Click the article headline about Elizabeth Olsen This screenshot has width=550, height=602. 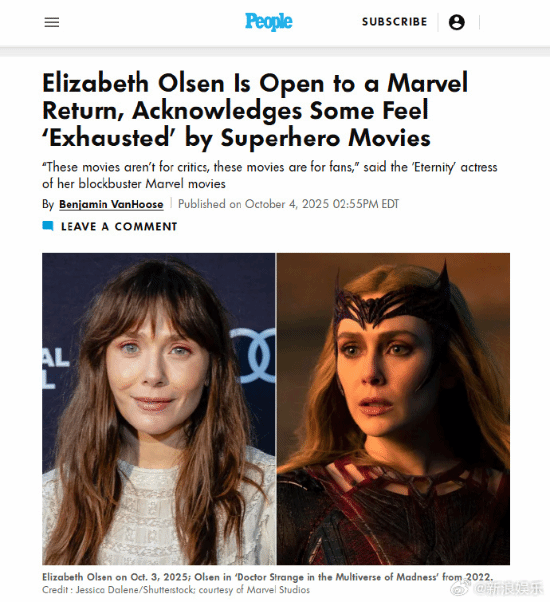tap(255, 110)
